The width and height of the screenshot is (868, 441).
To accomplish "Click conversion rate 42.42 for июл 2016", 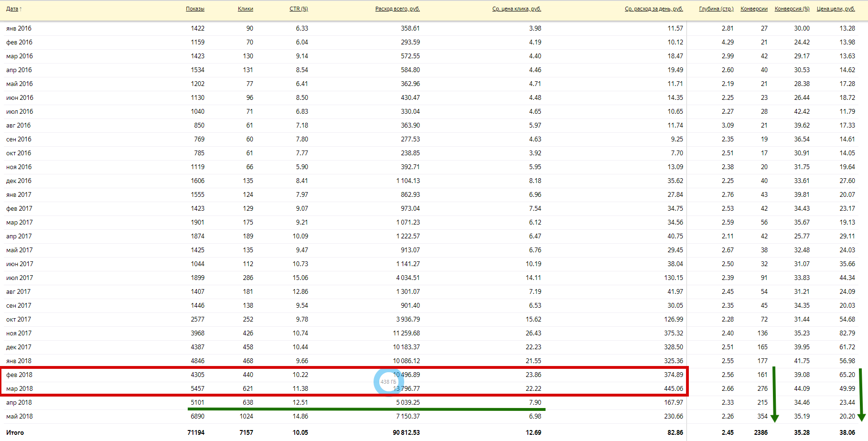I will click(802, 111).
